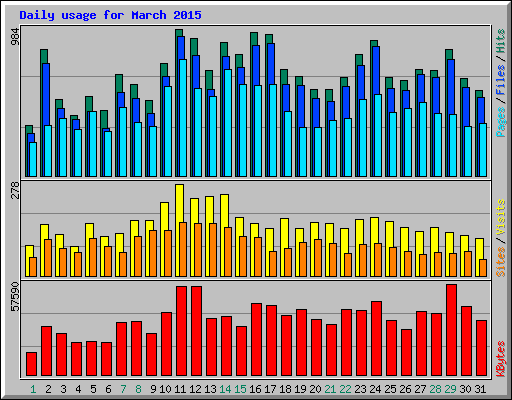Click day label 11 on the x-axis

pyautogui.click(x=180, y=389)
